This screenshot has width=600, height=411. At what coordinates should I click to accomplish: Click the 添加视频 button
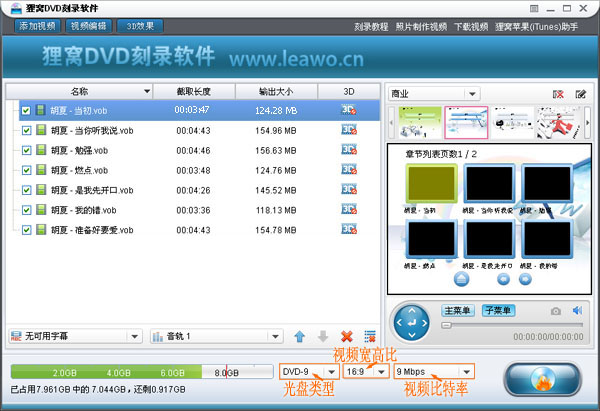(38, 26)
